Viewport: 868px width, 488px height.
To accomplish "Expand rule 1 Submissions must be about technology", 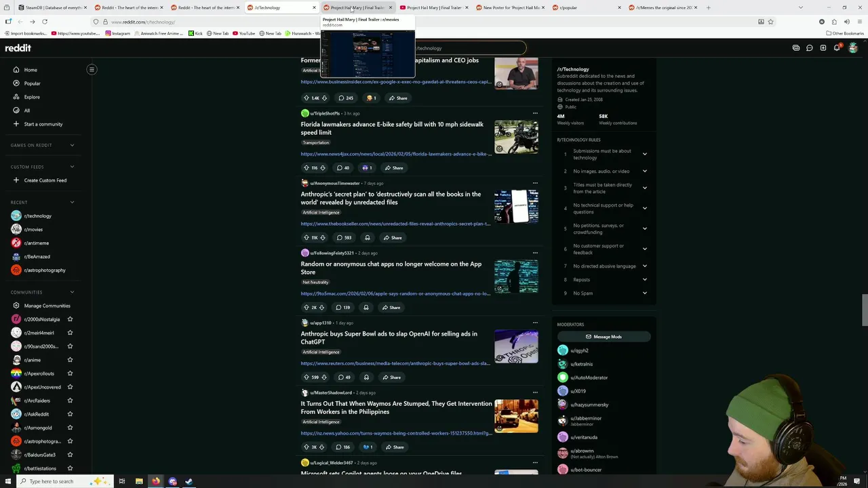I will click(x=644, y=155).
